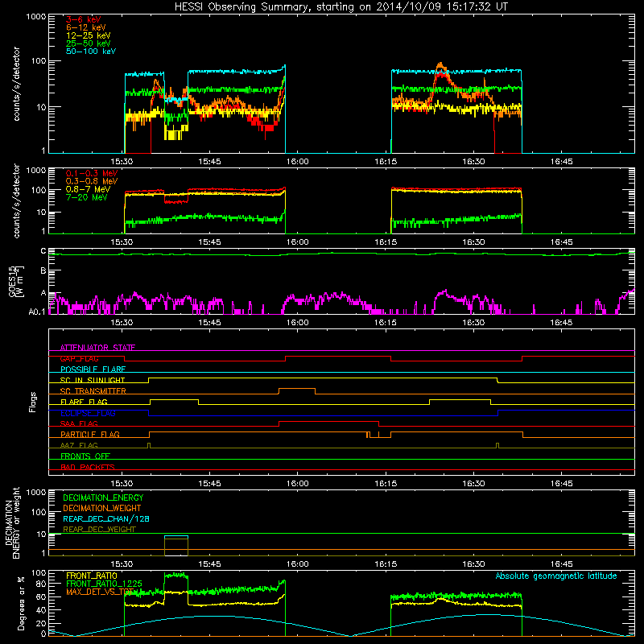The height and width of the screenshot is (644, 644).
Task: Click 16:00 tick under the keV plot
Action: [297, 162]
